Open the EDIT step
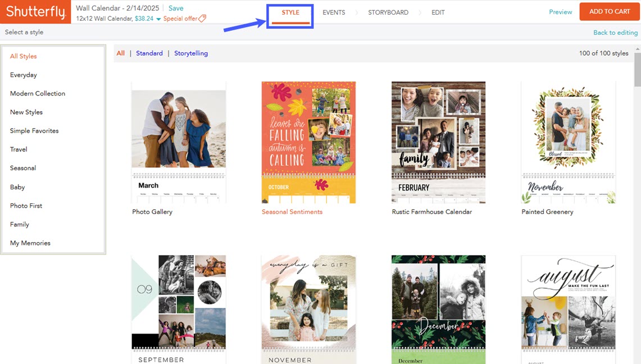The height and width of the screenshot is (364, 641). coord(438,12)
